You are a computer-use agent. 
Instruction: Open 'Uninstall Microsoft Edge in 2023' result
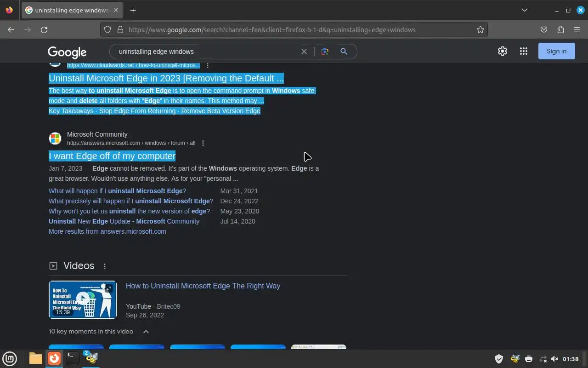click(166, 78)
